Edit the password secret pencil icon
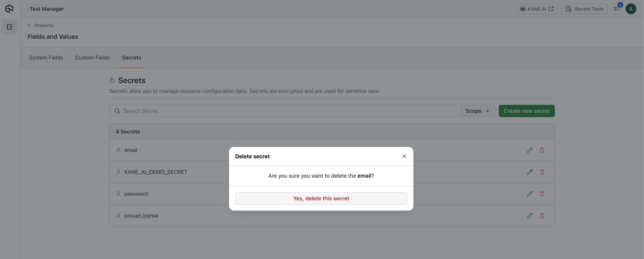Screen dimensions: 644x259 [530, 194]
